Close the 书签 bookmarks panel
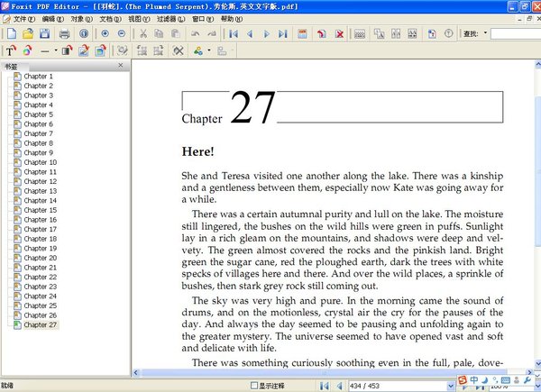This screenshot has width=541, height=392. [121, 65]
